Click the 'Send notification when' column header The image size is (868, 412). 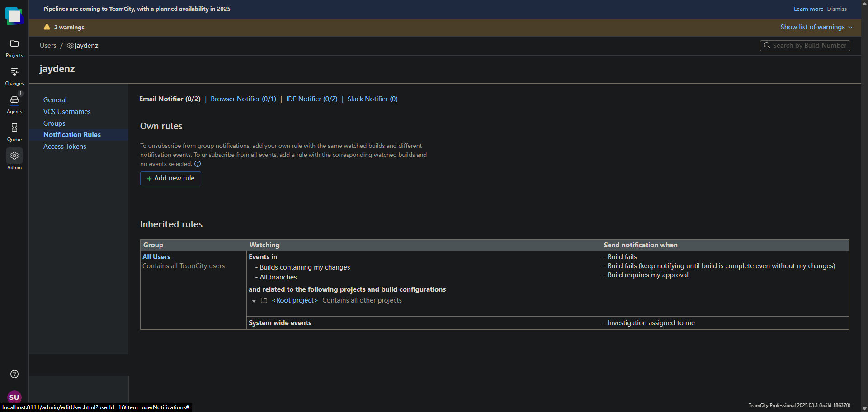641,245
